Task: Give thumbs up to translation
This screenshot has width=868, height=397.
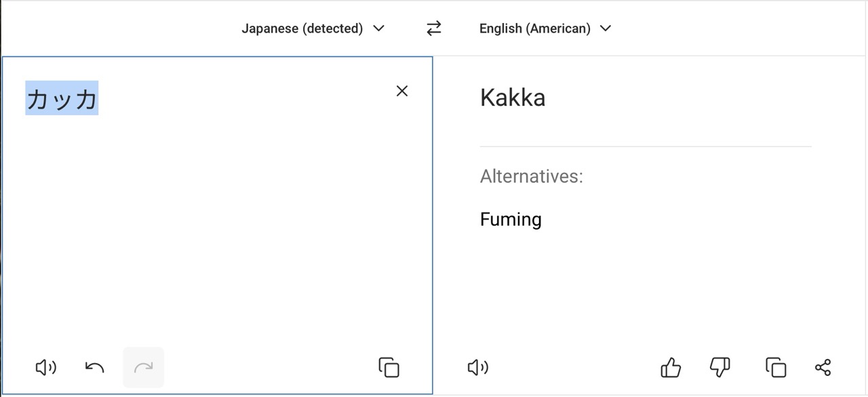Action: coord(671,367)
